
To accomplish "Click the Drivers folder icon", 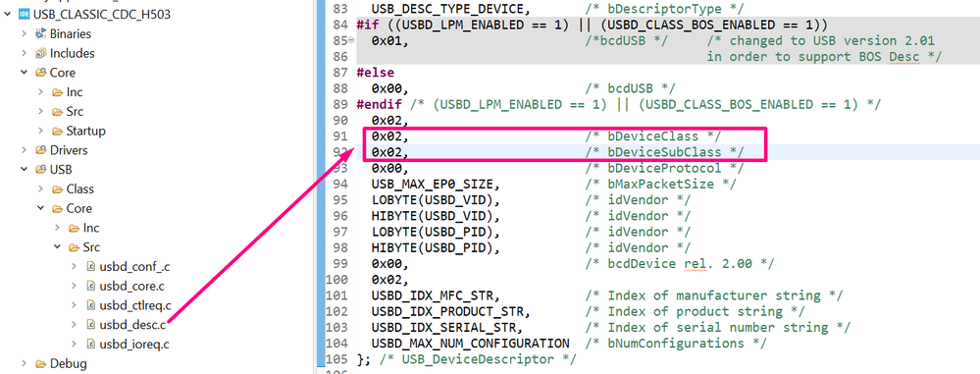I will tap(40, 150).
